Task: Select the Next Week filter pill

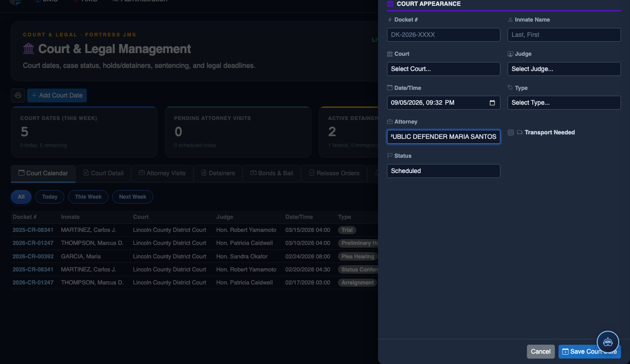Action: coord(133,197)
